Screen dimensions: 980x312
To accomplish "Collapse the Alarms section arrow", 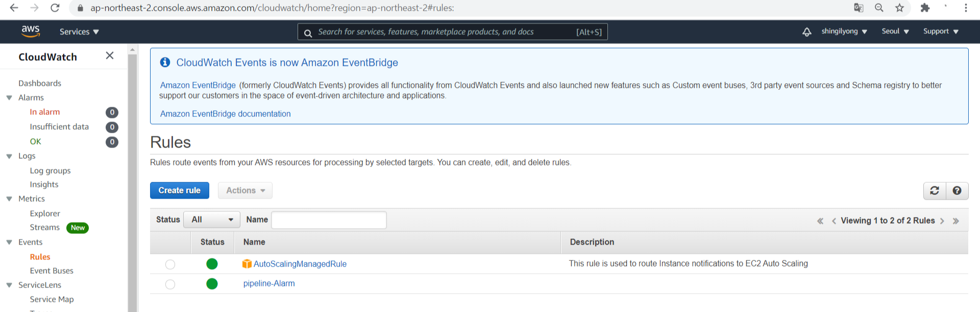I will tap(9, 98).
